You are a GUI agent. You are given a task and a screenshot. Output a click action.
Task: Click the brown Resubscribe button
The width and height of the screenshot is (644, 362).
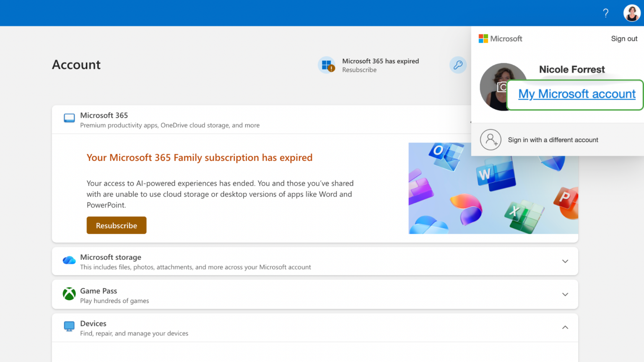point(117,225)
